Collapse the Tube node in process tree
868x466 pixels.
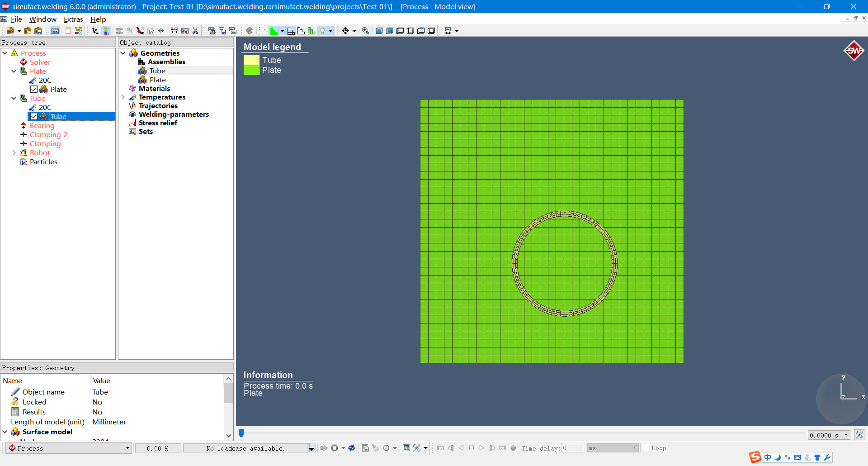pyautogui.click(x=14, y=98)
